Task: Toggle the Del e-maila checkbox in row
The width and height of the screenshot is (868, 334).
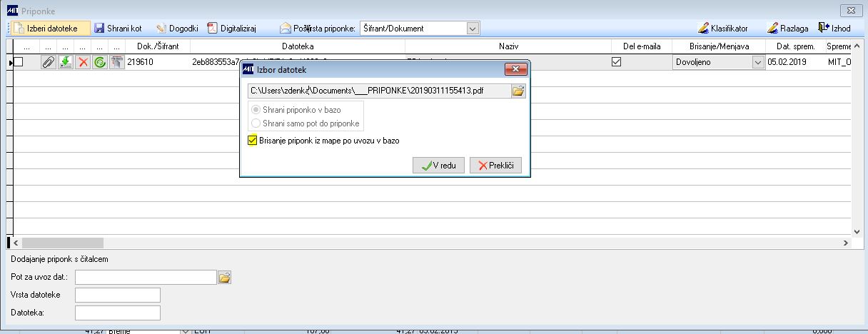Action: pyautogui.click(x=617, y=62)
